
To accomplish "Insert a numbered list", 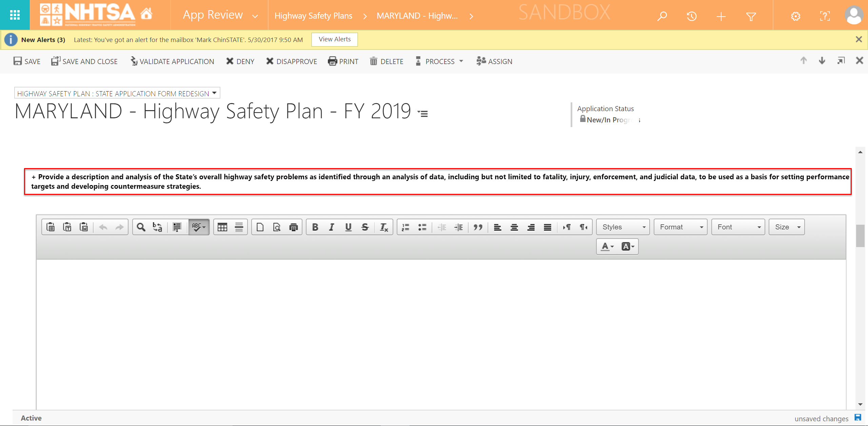I will click(406, 227).
